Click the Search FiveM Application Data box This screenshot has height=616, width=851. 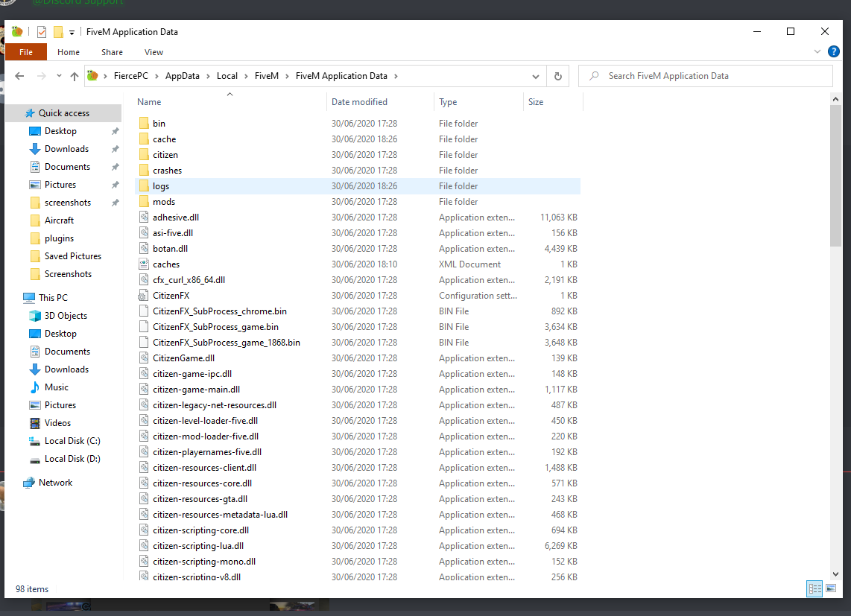point(706,76)
